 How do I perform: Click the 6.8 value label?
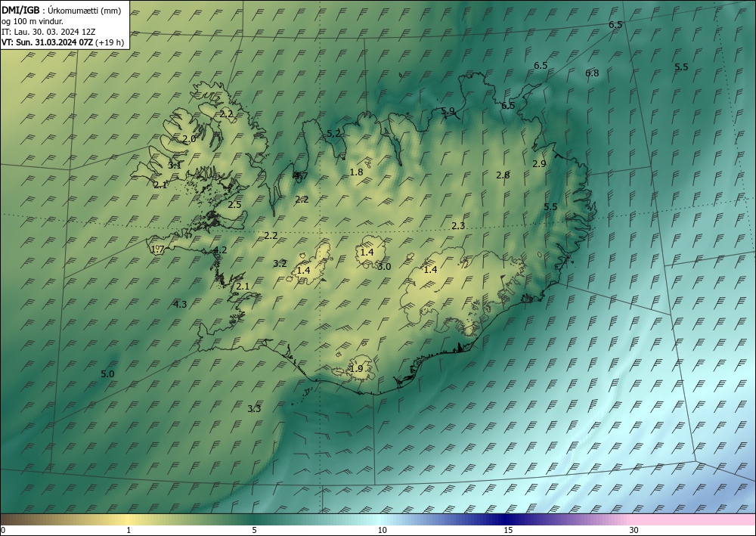(x=592, y=73)
